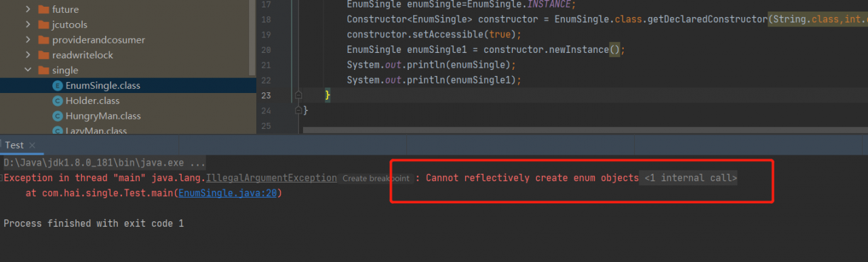868x262 pixels.
Task: Expand the future folder
Action: coord(28,10)
